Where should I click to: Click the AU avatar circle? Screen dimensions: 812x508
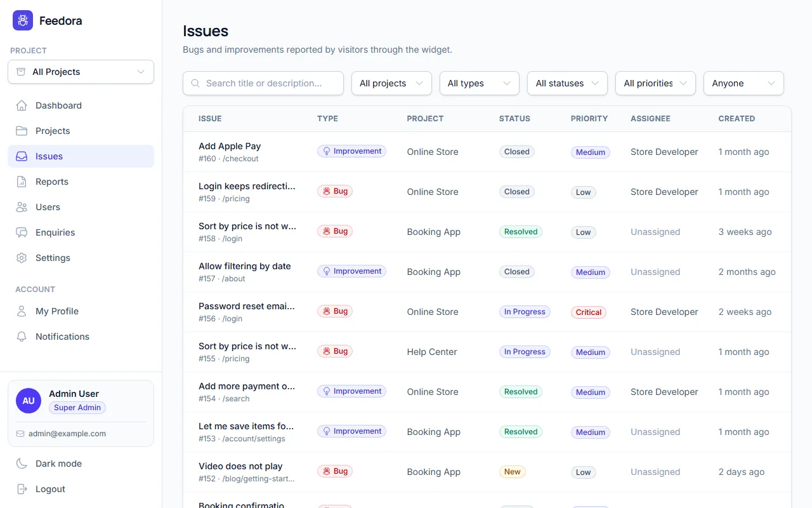point(29,401)
